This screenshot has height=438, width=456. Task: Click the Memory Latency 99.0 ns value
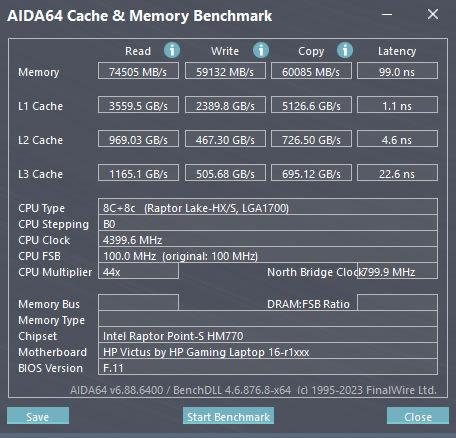coord(397,71)
